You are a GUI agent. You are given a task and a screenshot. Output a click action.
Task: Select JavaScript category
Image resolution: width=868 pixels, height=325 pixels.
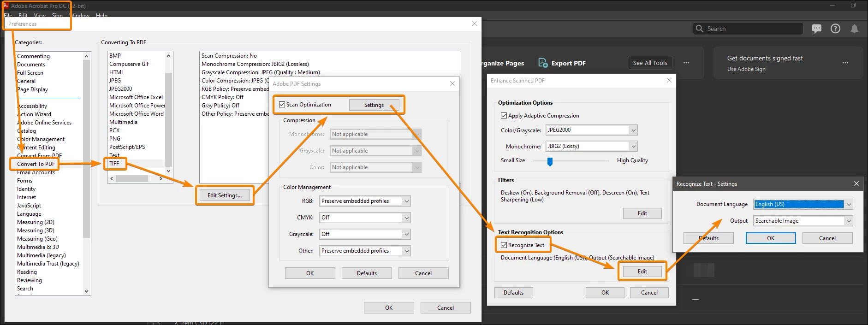click(x=29, y=206)
